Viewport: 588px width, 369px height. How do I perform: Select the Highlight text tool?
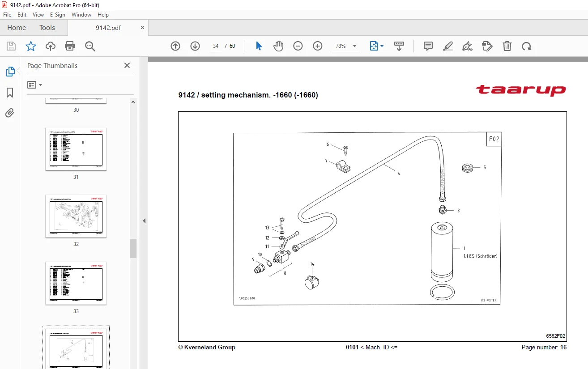(448, 46)
